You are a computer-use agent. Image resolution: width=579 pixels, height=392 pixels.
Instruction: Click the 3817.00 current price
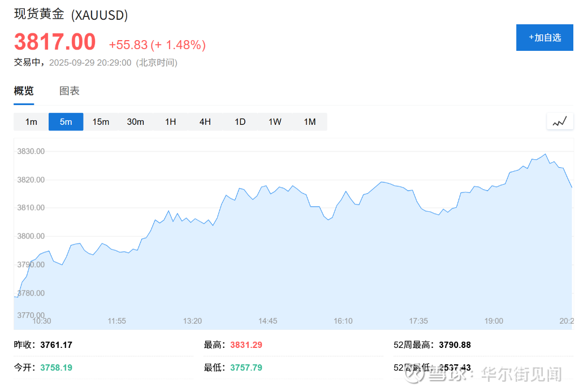pyautogui.click(x=55, y=43)
